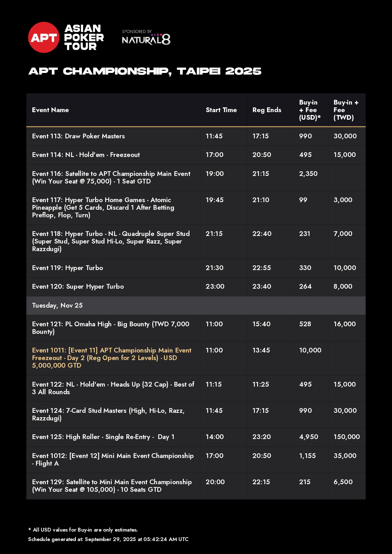Select the Start Time column header
Image resolution: width=392 pixels, height=554 pixels.
coord(221,110)
